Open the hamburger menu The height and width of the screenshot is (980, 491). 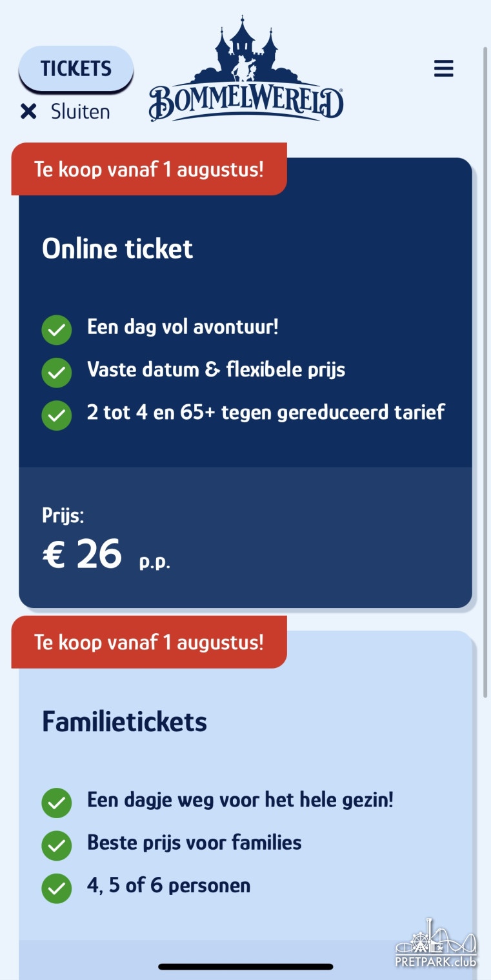click(443, 68)
